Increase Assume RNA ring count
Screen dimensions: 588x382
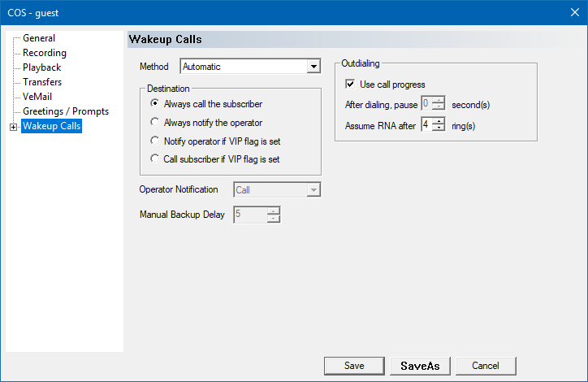point(439,120)
